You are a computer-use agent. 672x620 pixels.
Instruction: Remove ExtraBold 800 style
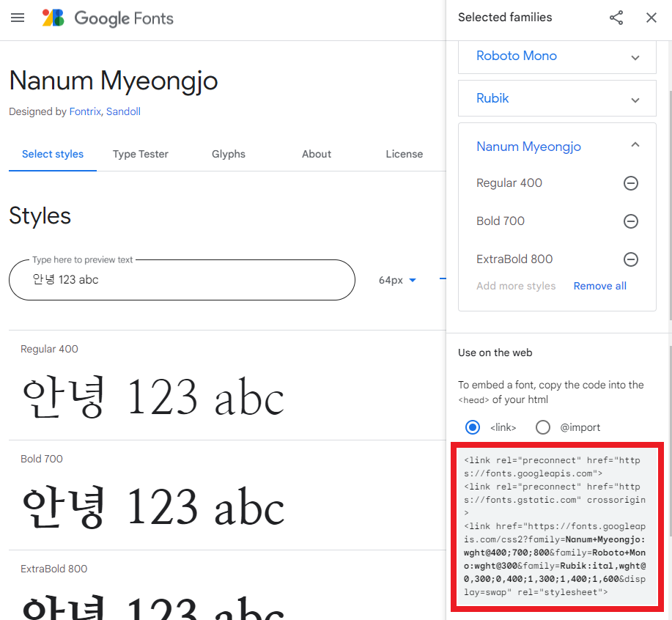630,259
